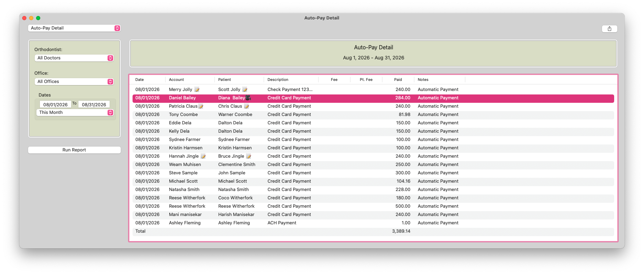Open note icon beside Patricia Claus
The width and height of the screenshot is (644, 274).
(x=201, y=106)
